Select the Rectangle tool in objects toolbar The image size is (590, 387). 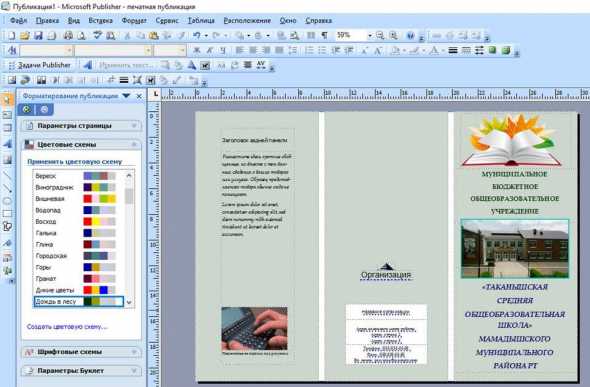7,214
